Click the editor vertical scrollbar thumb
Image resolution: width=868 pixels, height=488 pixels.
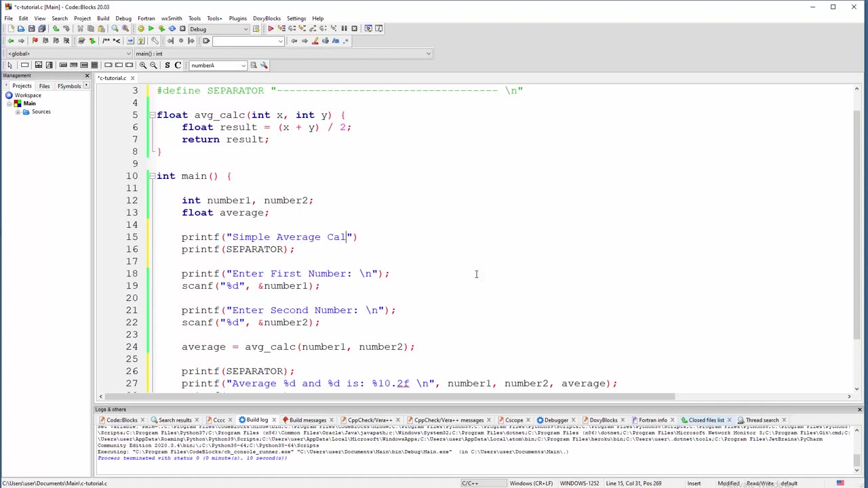(x=856, y=224)
